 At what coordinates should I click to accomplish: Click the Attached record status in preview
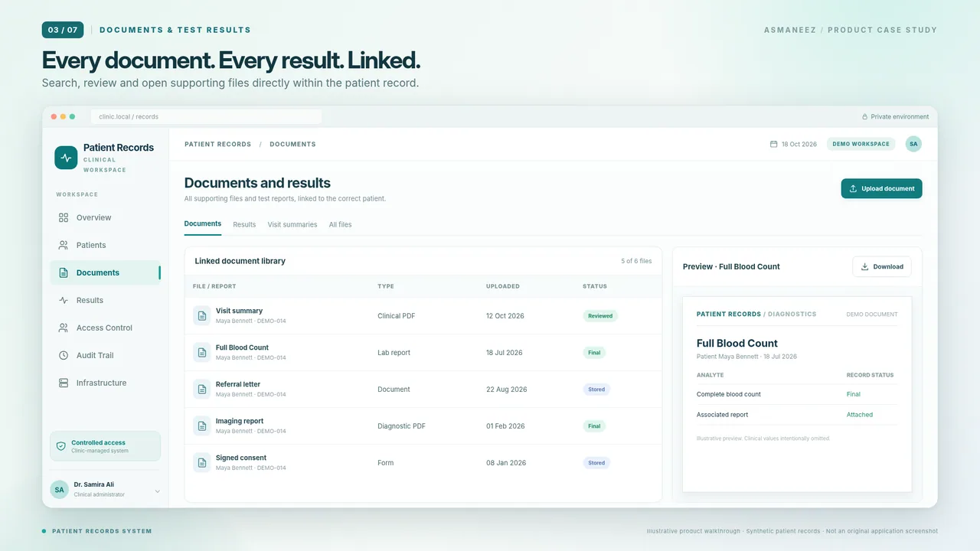click(x=860, y=415)
